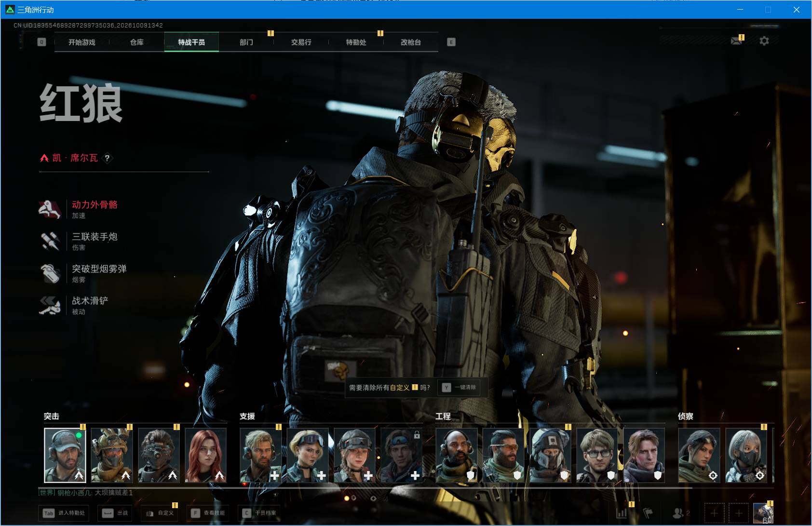The height and width of the screenshot is (526, 812).
Task: Select the red-haired 突击 operator
Action: (205, 455)
